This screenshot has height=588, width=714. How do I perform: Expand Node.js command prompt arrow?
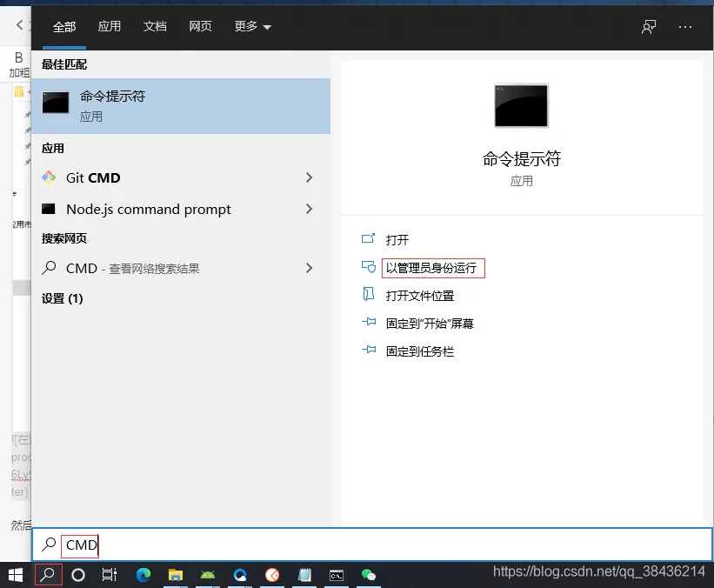pos(310,209)
